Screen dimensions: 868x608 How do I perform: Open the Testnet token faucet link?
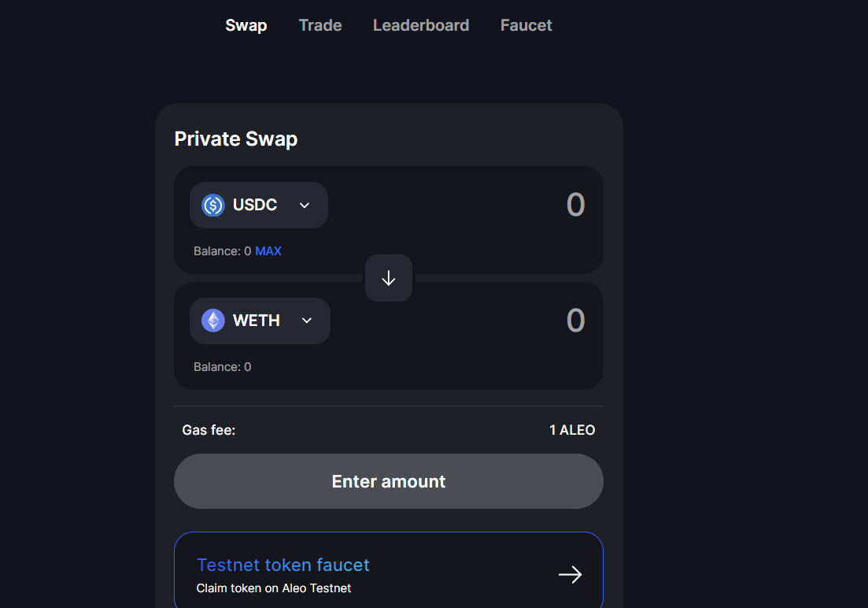(x=389, y=571)
